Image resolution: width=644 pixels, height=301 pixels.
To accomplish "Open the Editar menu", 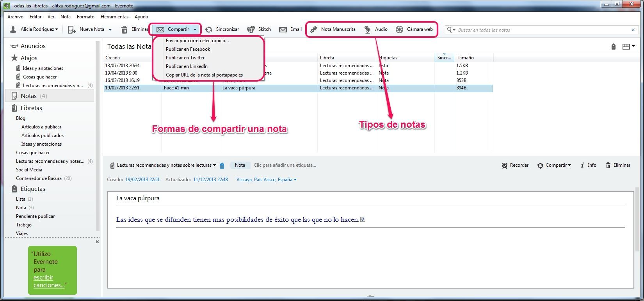I will (36, 17).
